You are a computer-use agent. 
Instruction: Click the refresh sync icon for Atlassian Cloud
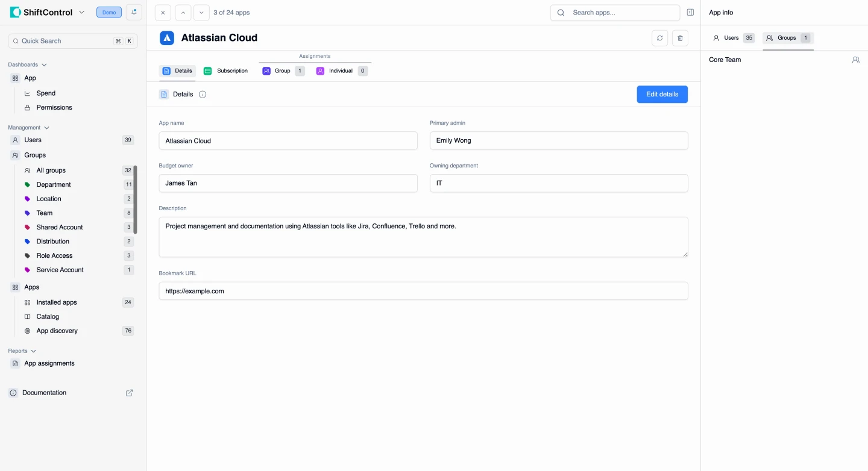point(660,38)
